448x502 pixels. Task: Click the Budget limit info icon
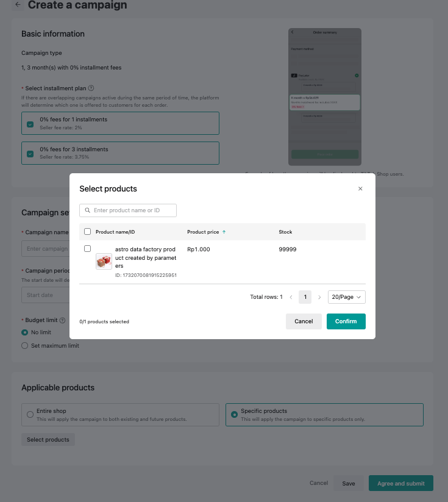pyautogui.click(x=62, y=320)
